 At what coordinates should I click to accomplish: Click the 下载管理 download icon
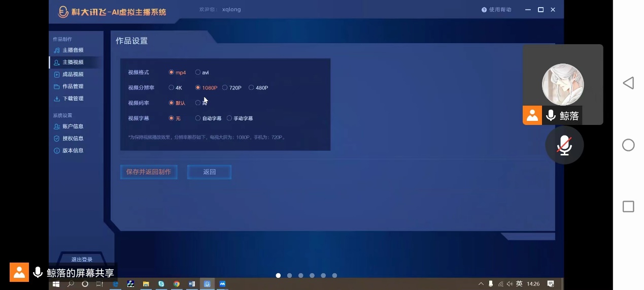click(57, 99)
